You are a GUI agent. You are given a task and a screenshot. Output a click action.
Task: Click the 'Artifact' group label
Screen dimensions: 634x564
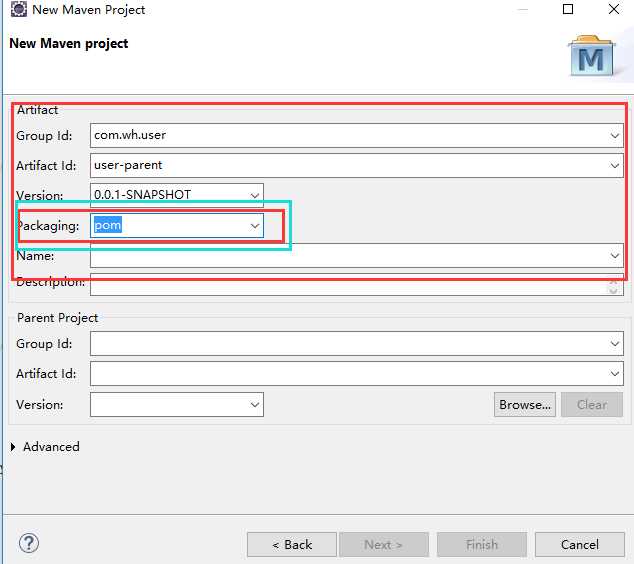coord(37,110)
